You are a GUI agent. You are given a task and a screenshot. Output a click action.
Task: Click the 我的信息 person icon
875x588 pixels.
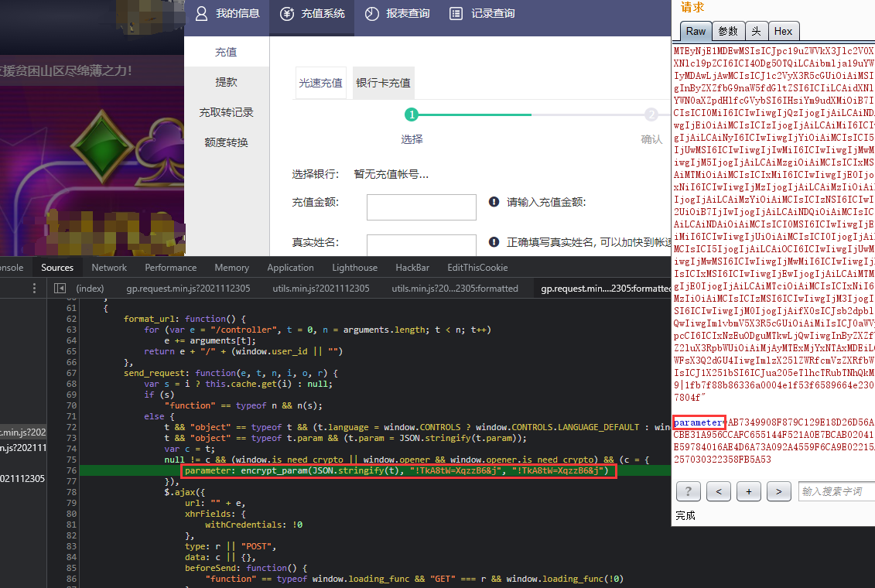tap(201, 14)
